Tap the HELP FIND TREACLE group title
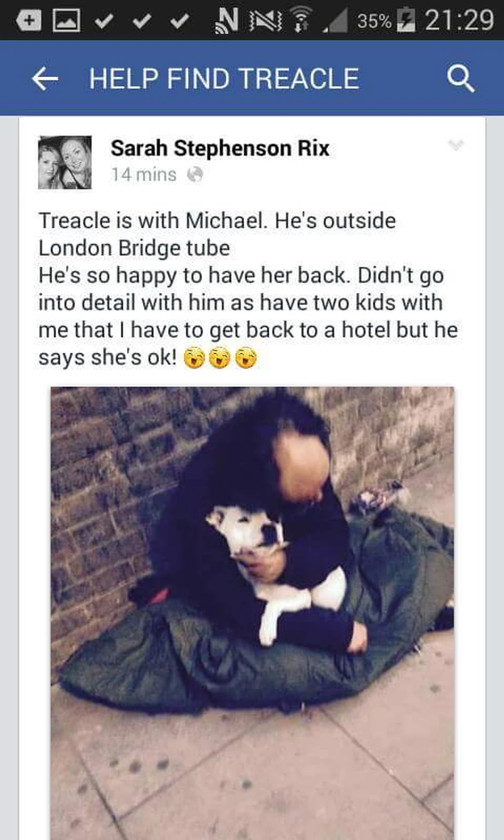 coord(224,78)
